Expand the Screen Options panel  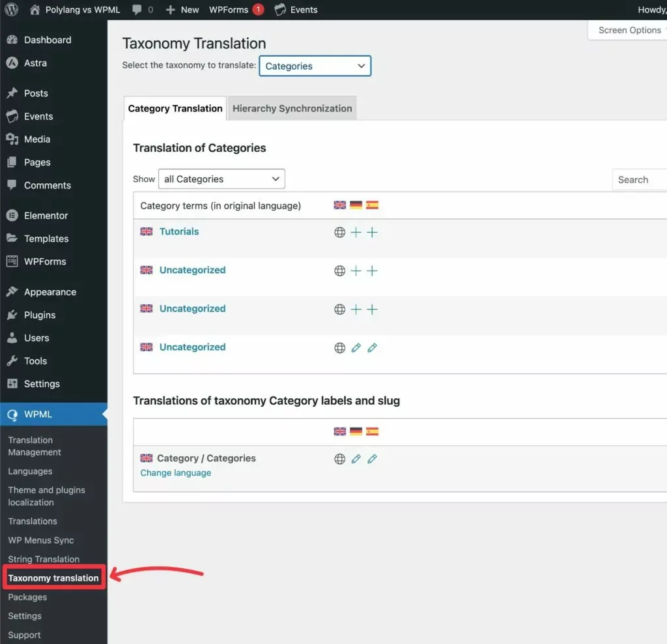(x=628, y=30)
